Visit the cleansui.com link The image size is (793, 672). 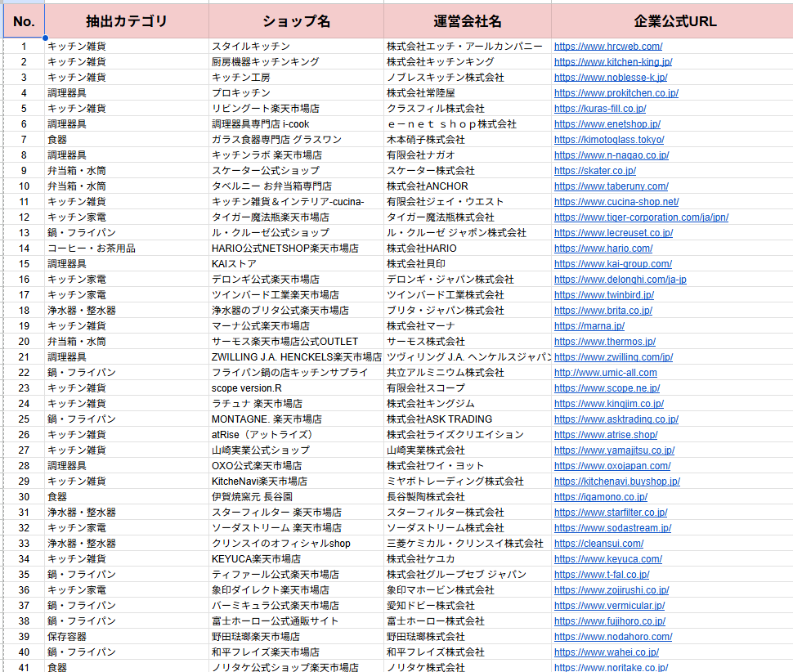598,544
